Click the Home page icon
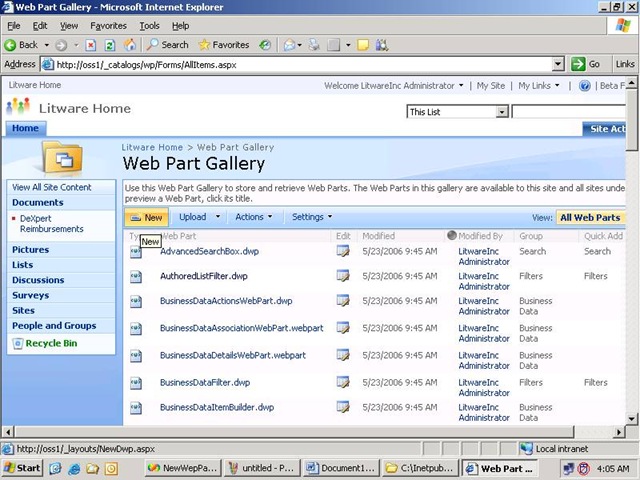This screenshot has height=480, width=640. click(130, 45)
